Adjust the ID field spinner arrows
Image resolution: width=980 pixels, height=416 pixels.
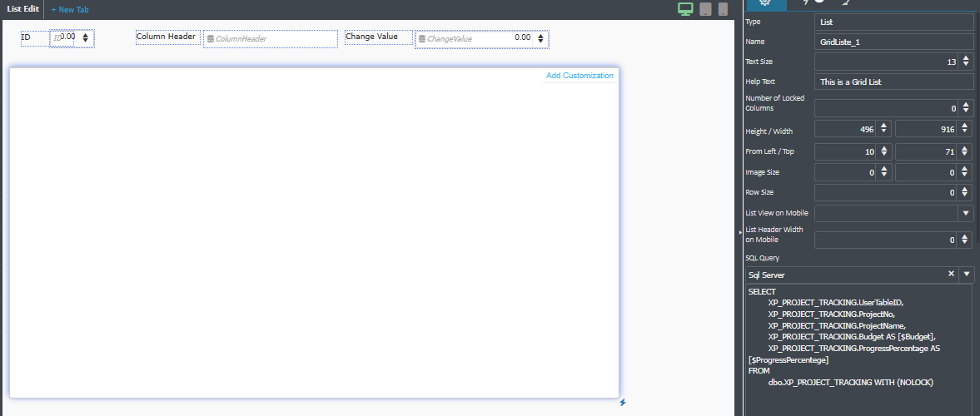coord(85,38)
